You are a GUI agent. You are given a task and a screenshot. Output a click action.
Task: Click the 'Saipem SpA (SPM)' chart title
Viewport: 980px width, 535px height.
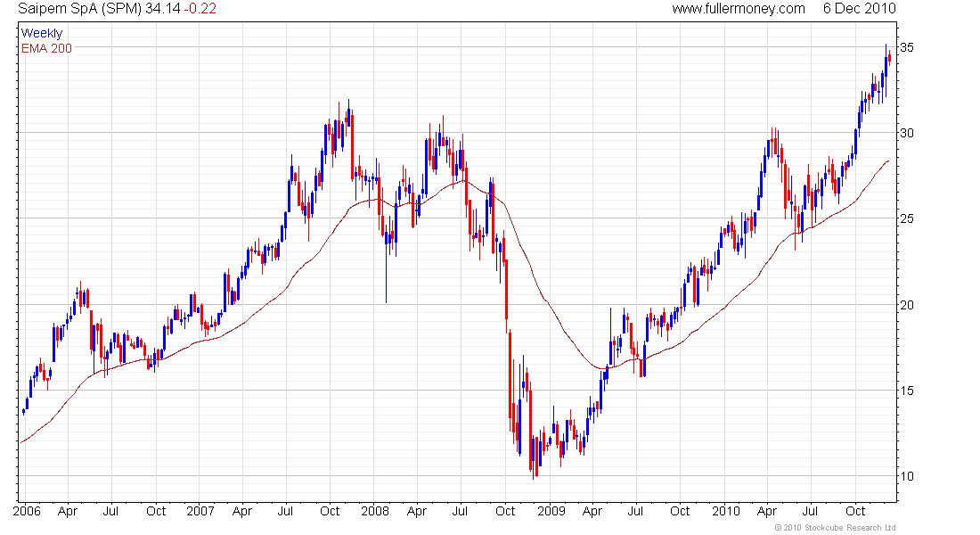(x=80, y=9)
